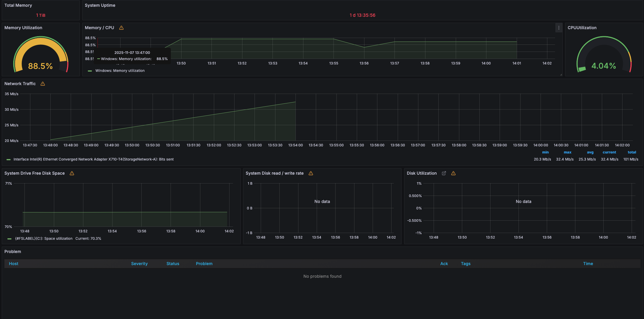Click the warning icon on Memory / CPU panel
This screenshot has width=644, height=319.
coord(121,28)
